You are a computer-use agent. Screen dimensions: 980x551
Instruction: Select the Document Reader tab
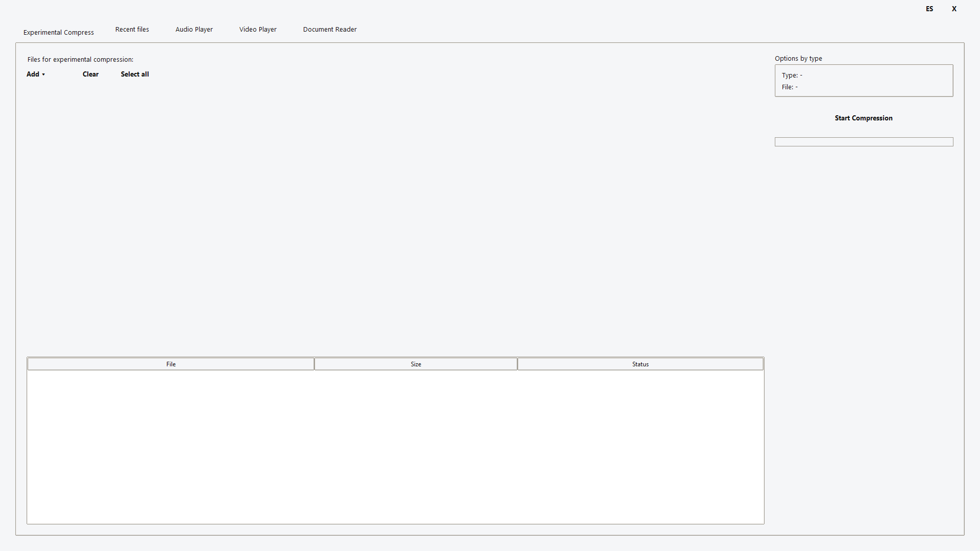coord(330,30)
